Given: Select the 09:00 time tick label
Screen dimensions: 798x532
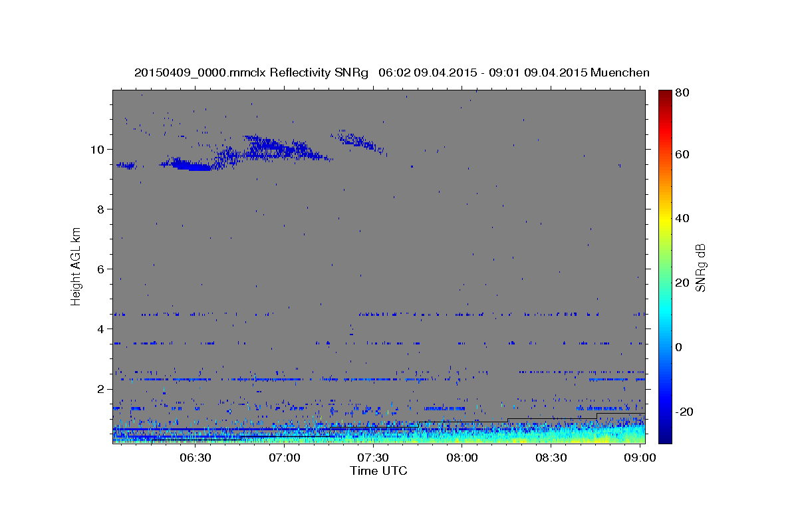Looking at the screenshot, I should tap(640, 458).
